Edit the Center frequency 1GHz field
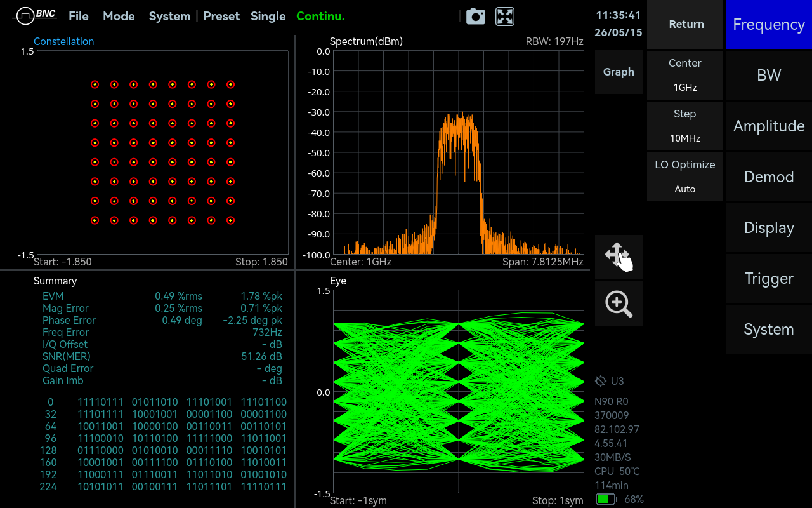 pyautogui.click(x=685, y=75)
